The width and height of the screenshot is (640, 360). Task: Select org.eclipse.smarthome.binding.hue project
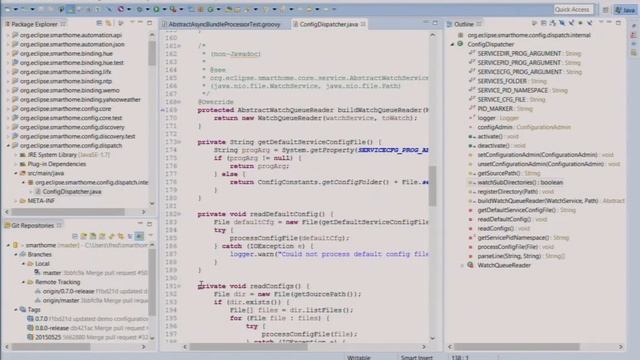coord(66,53)
